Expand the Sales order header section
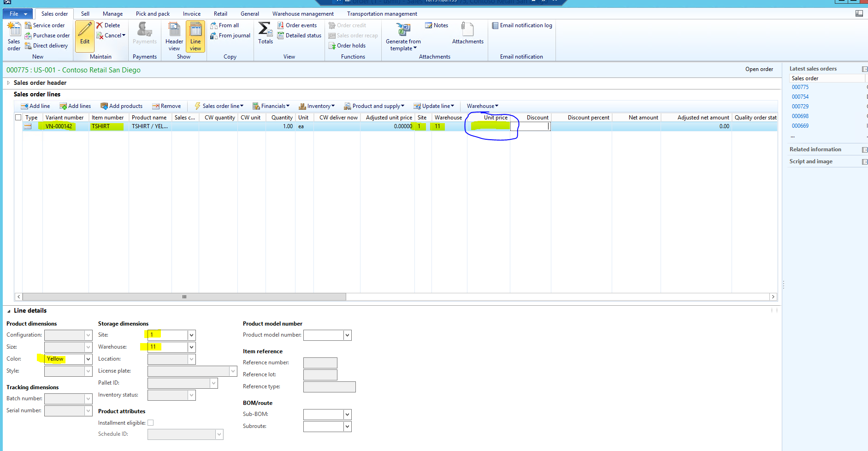This screenshot has width=868, height=451. pyautogui.click(x=8, y=83)
